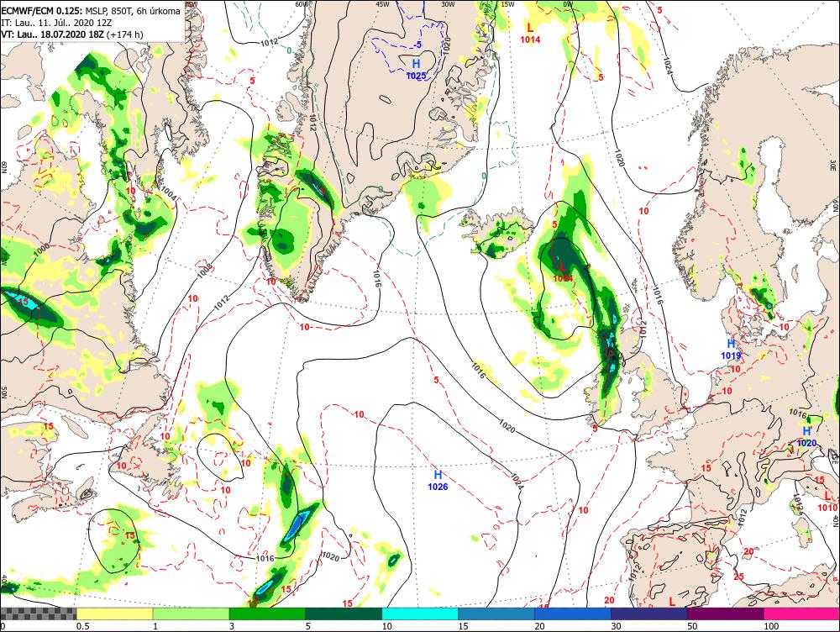840x632 pixels.
Task: Click the 'H 1026' Atlantic high label
Action: pyautogui.click(x=438, y=480)
